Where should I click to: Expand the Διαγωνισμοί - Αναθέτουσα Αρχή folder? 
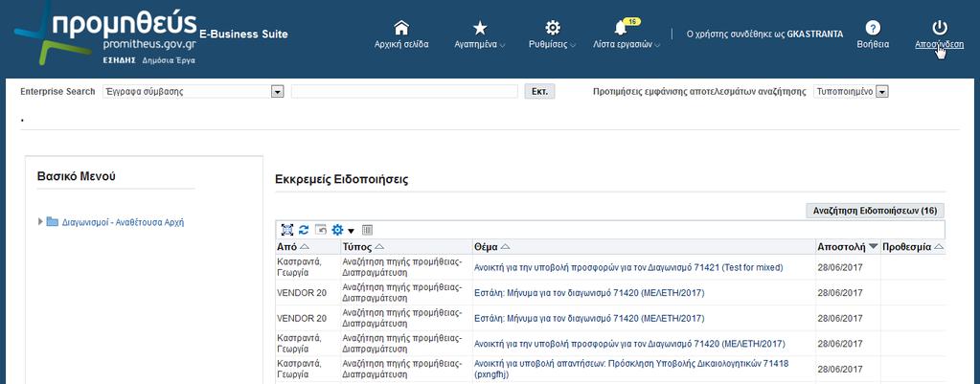(40, 221)
